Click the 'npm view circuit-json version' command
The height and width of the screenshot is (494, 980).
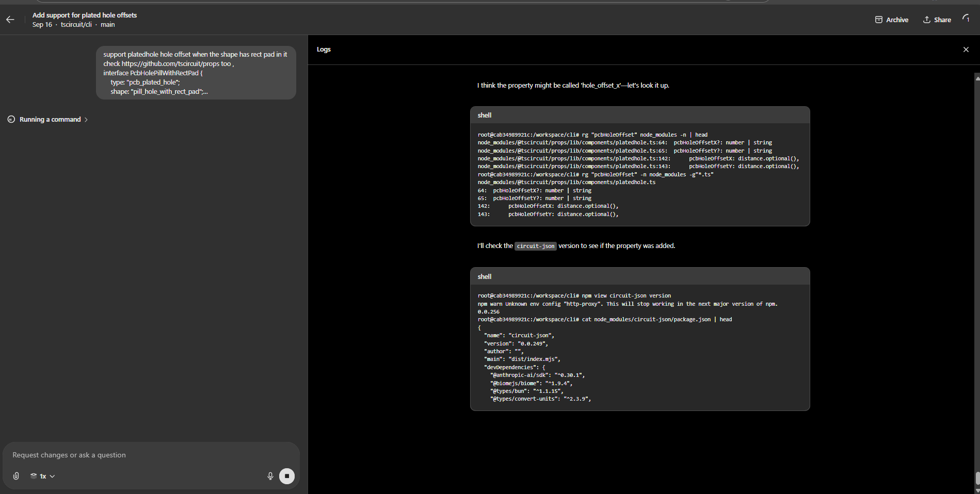[x=626, y=295]
